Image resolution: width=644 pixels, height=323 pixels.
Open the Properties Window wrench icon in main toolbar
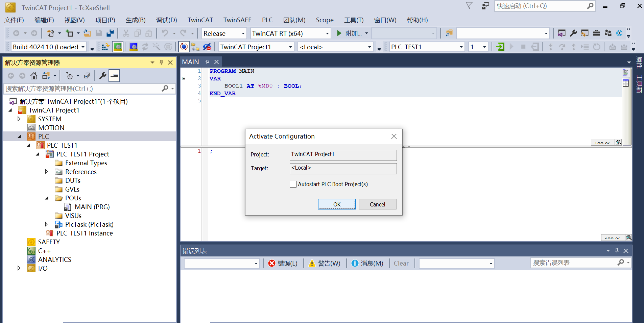point(573,33)
